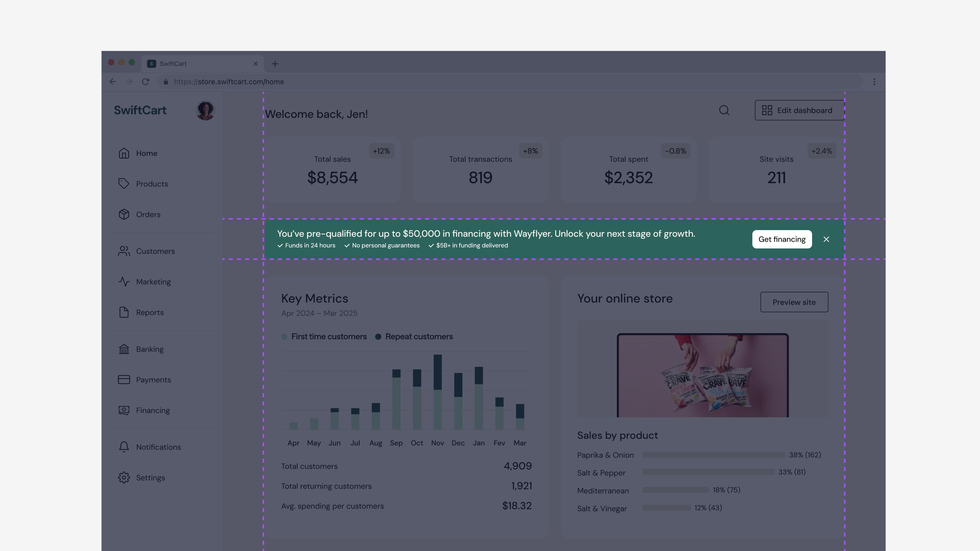Click the browser forward arrow
Viewport: 980px width, 551px height.
[129, 82]
